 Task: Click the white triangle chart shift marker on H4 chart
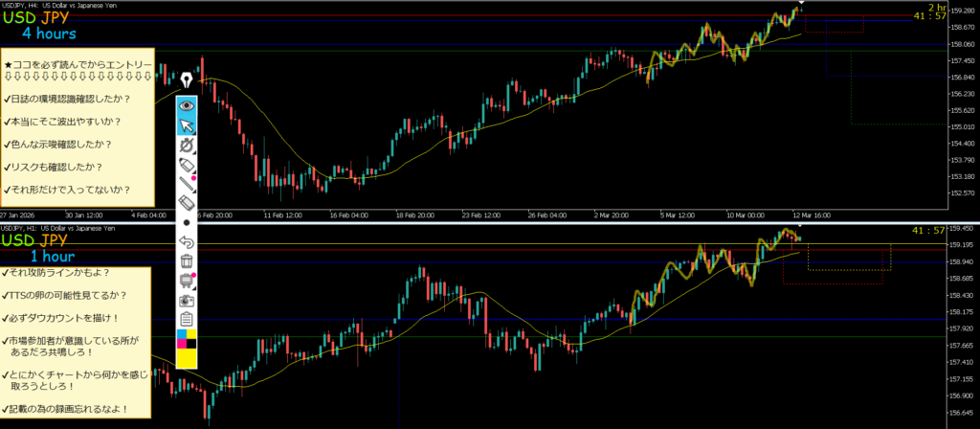[801, 3]
